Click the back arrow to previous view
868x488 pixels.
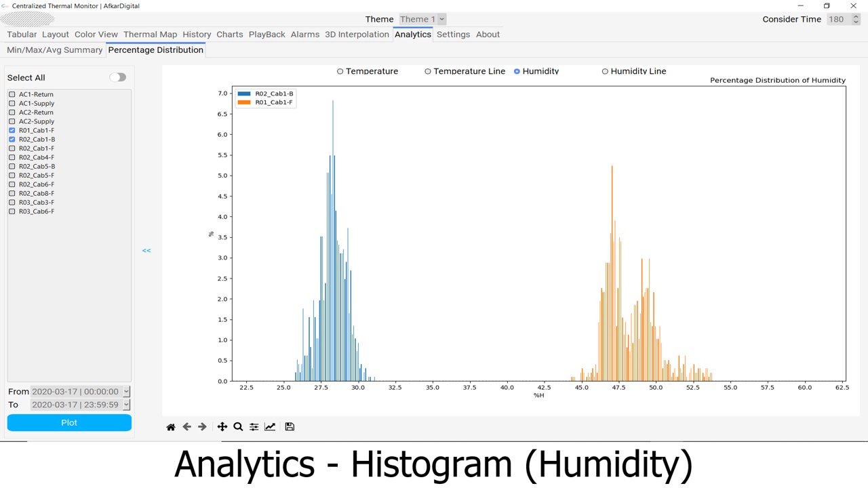coord(186,427)
